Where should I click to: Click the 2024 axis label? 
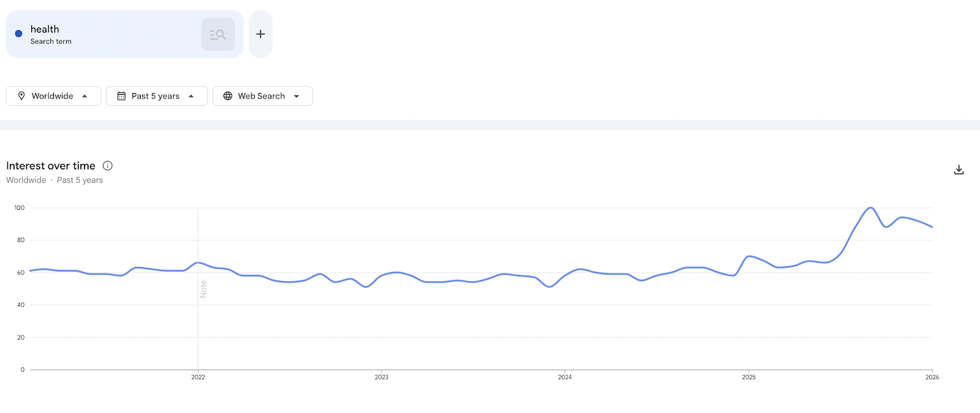pyautogui.click(x=565, y=377)
